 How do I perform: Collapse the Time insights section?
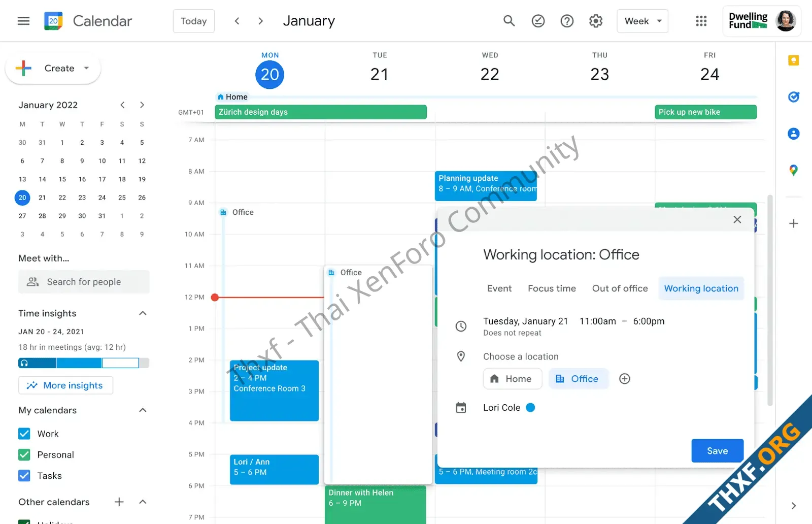click(x=143, y=313)
